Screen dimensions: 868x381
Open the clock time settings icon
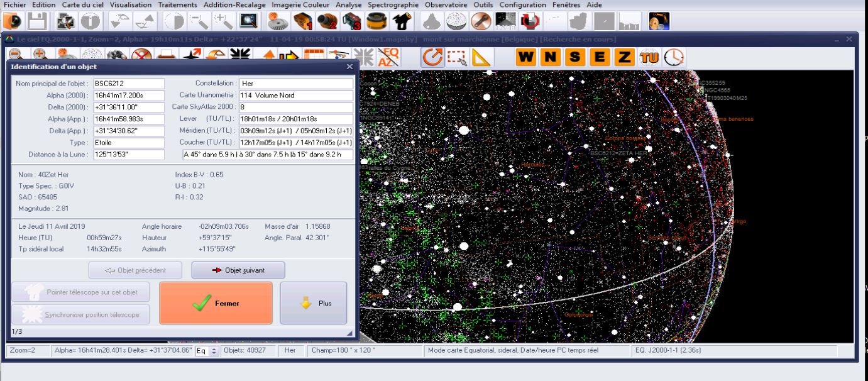coord(674,57)
